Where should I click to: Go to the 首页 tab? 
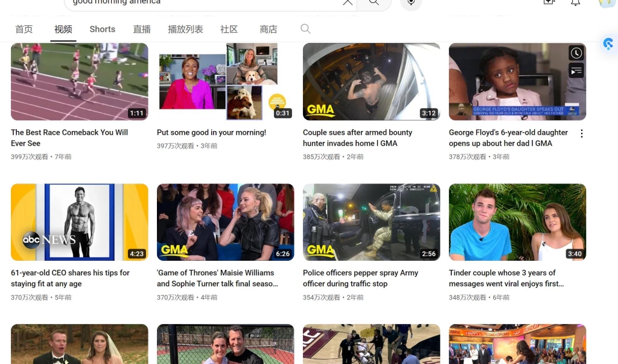[24, 29]
